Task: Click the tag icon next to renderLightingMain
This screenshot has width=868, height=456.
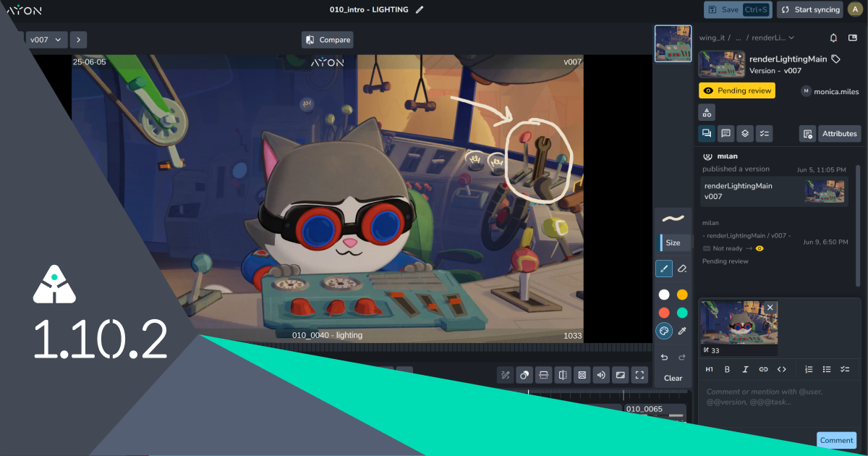Action: click(x=835, y=59)
